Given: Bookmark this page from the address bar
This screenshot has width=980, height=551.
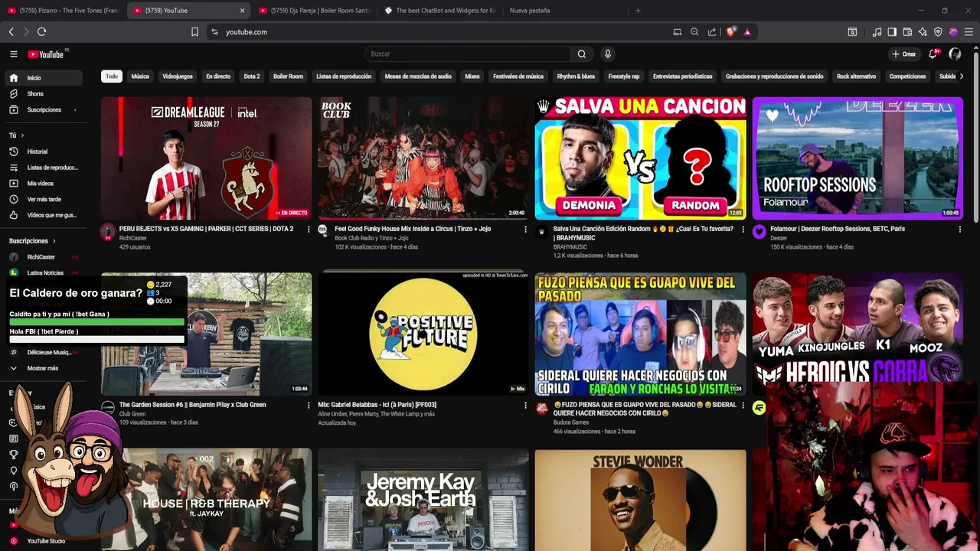Looking at the screenshot, I should coord(194,31).
